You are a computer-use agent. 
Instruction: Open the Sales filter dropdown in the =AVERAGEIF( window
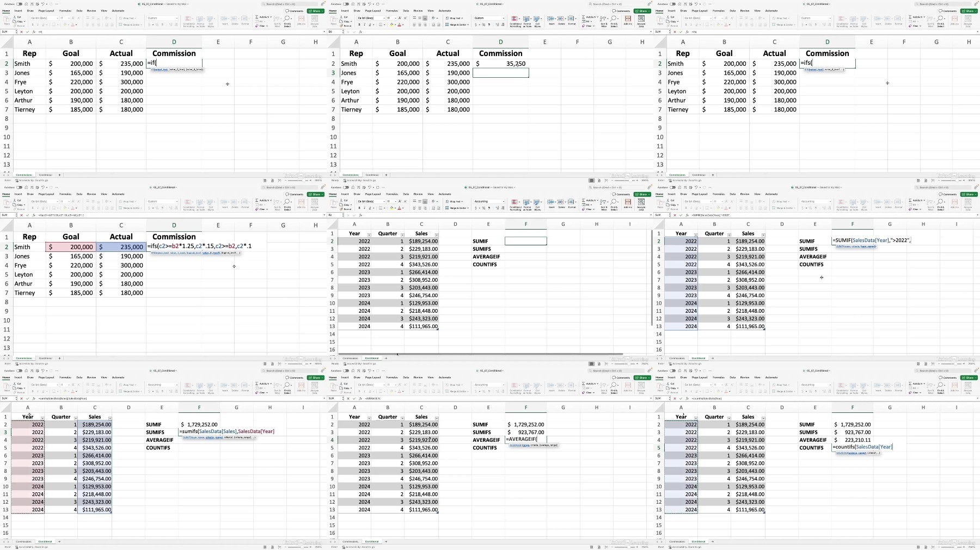point(437,418)
